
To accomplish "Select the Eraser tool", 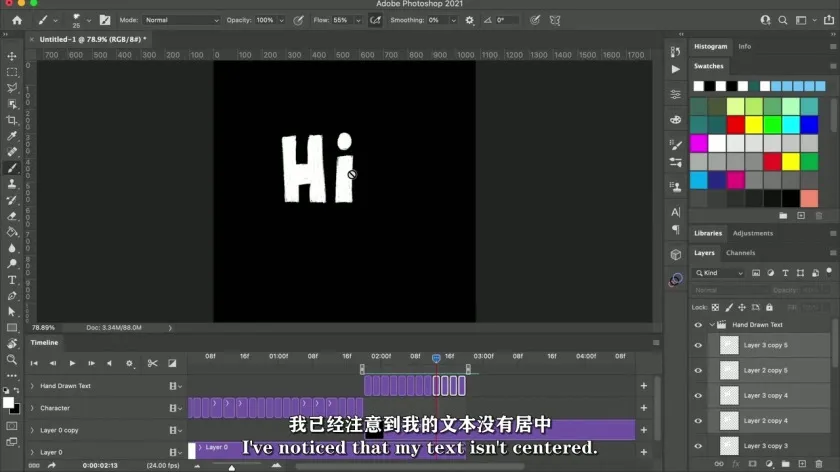I will point(12,216).
